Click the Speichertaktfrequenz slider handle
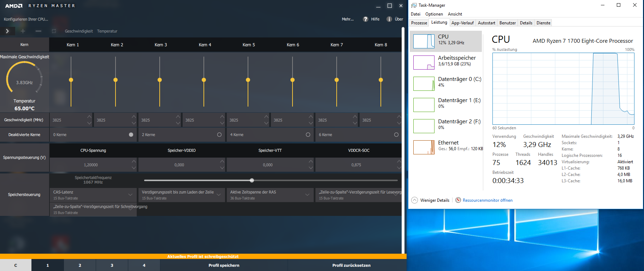 (x=252, y=180)
